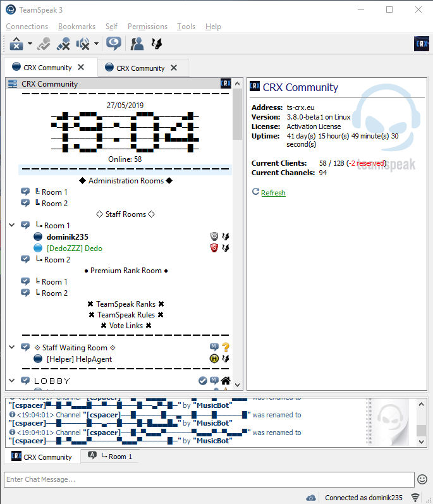Close second CRX Community server tab

[174, 68]
